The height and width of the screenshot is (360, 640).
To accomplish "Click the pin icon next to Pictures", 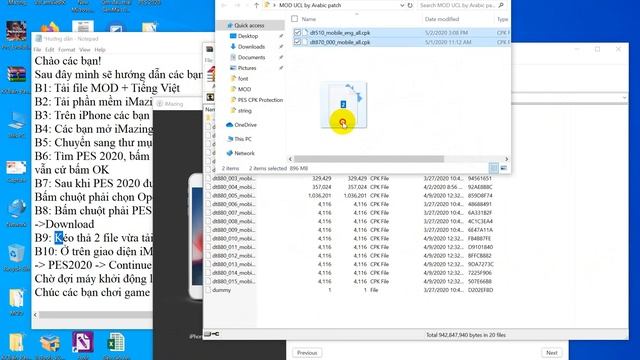I will (x=281, y=68).
